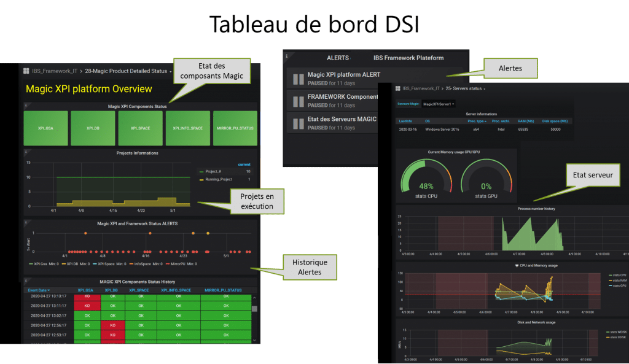The image size is (629, 364).
Task: Open MagicXPI-Server1 server dropdown
Action: (439, 104)
